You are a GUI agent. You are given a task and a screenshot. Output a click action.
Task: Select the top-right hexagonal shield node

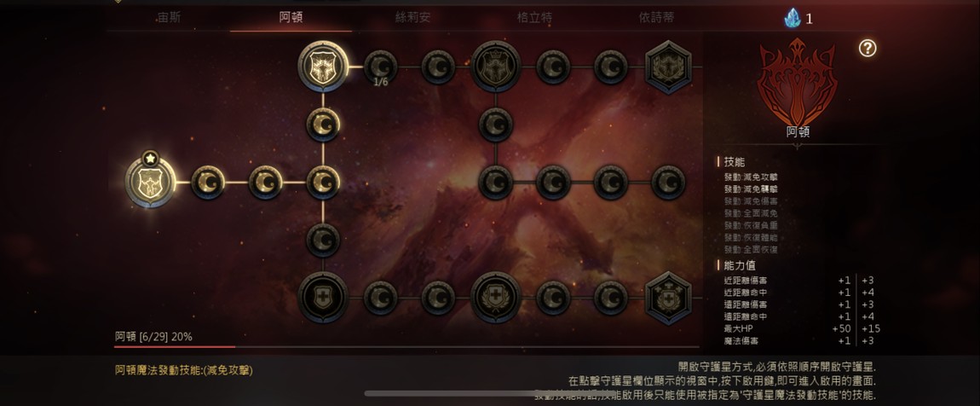click(x=668, y=67)
